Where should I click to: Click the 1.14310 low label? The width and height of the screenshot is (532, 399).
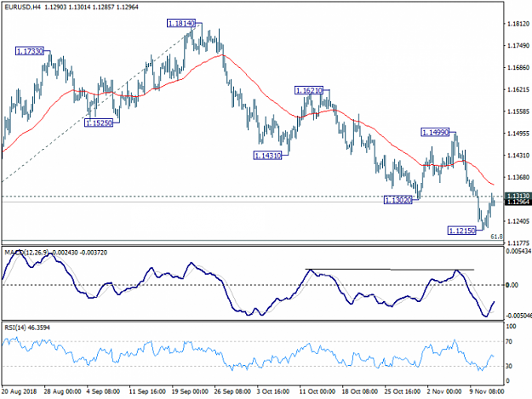267,156
